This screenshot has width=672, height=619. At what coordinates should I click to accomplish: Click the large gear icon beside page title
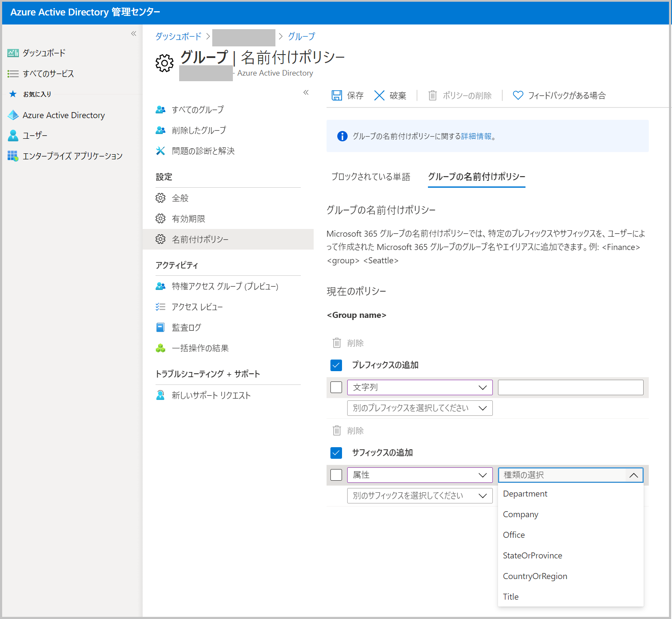tap(164, 63)
